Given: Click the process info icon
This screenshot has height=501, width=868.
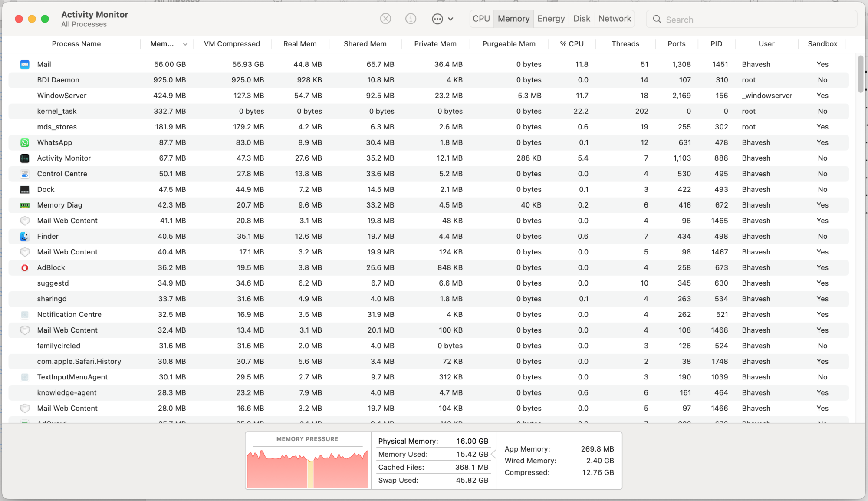Looking at the screenshot, I should (411, 19).
